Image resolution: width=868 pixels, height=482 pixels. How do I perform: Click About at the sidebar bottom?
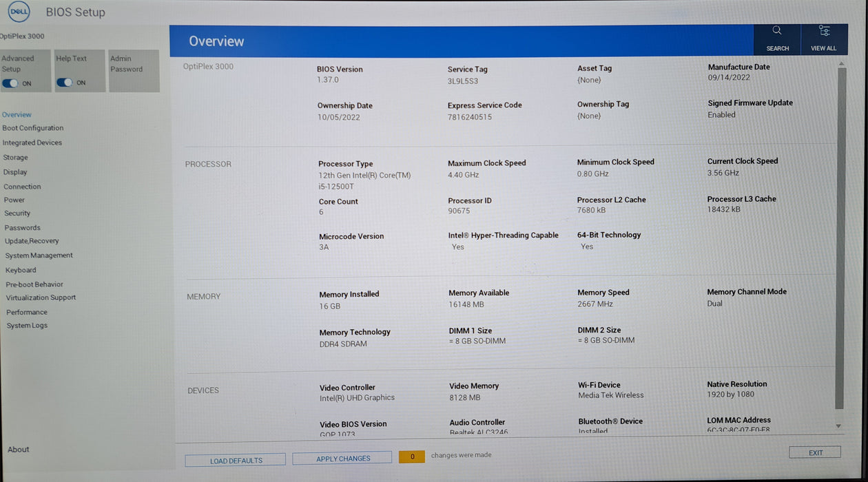pos(19,450)
